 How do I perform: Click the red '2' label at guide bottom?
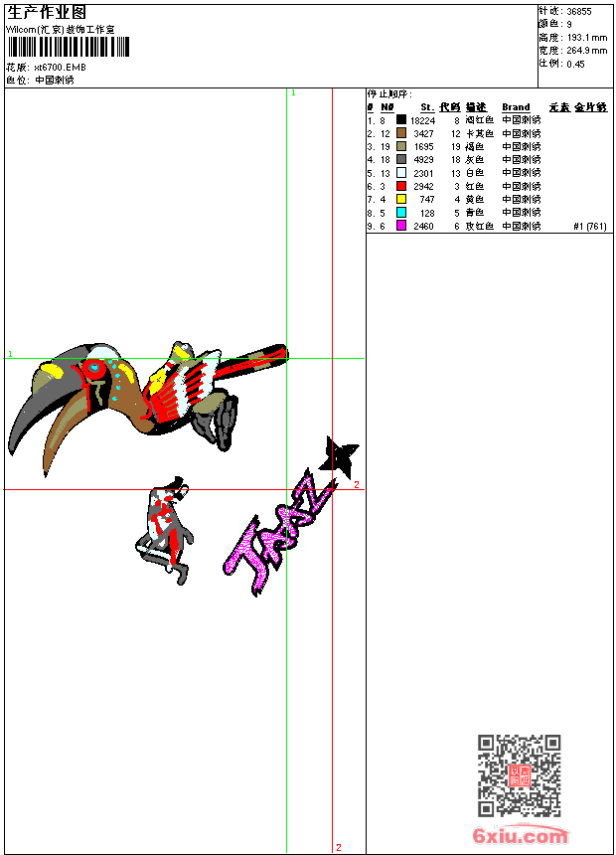pyautogui.click(x=339, y=847)
